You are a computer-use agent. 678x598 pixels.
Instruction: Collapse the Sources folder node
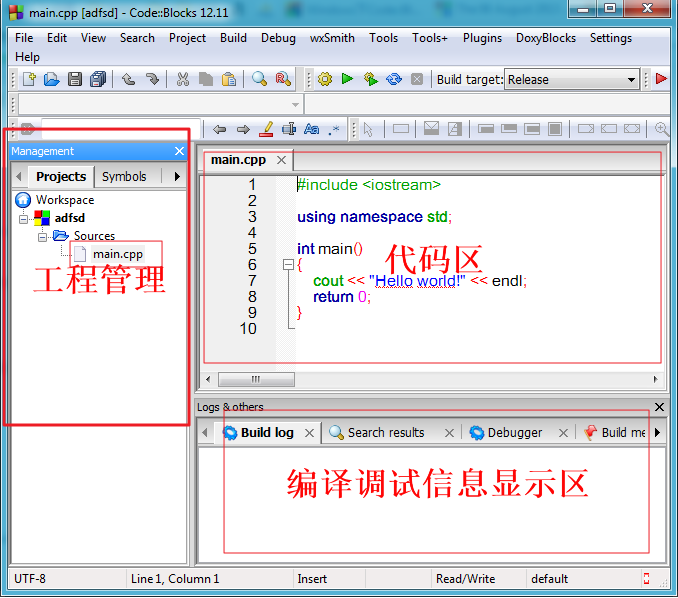tap(42, 237)
